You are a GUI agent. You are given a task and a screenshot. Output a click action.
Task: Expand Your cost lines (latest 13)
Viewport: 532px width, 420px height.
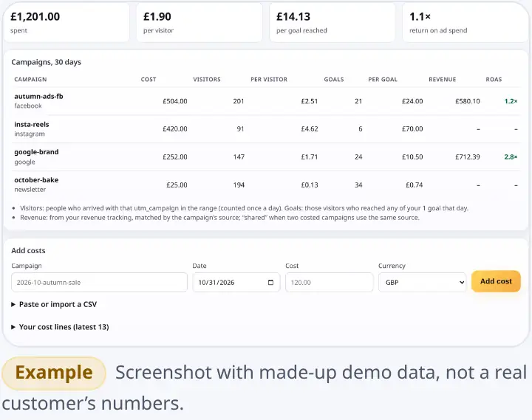(60, 327)
